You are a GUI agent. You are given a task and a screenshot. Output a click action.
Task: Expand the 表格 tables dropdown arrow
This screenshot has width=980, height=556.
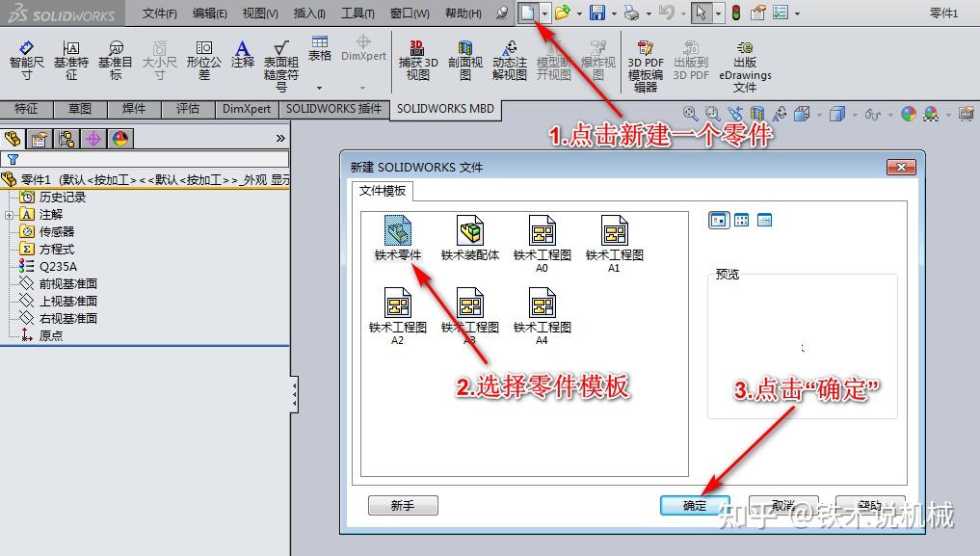(319, 88)
